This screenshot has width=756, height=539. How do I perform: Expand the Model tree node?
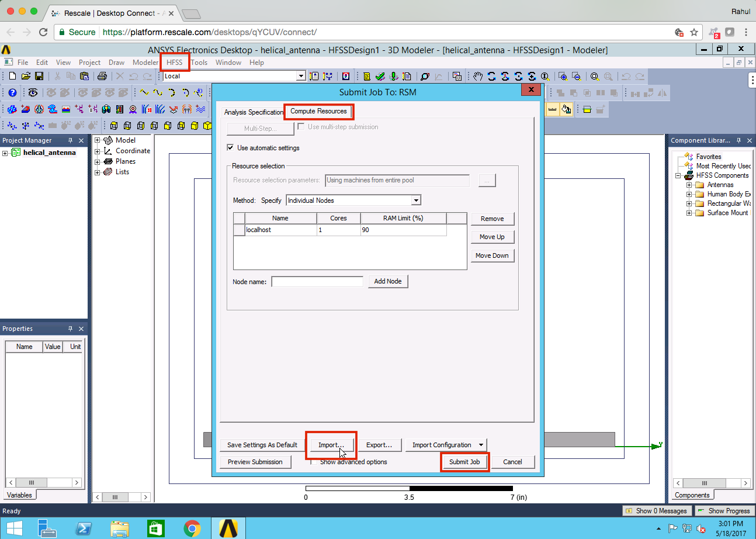98,140
